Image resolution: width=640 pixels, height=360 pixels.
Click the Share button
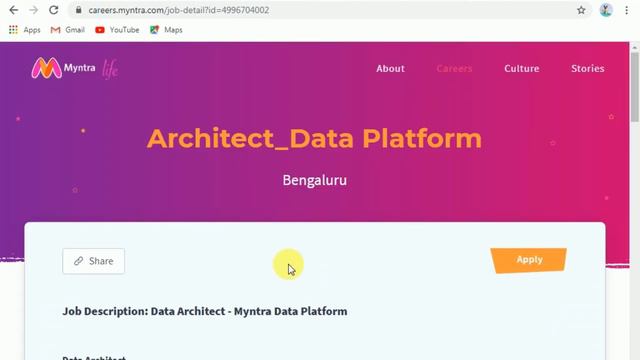(x=93, y=261)
